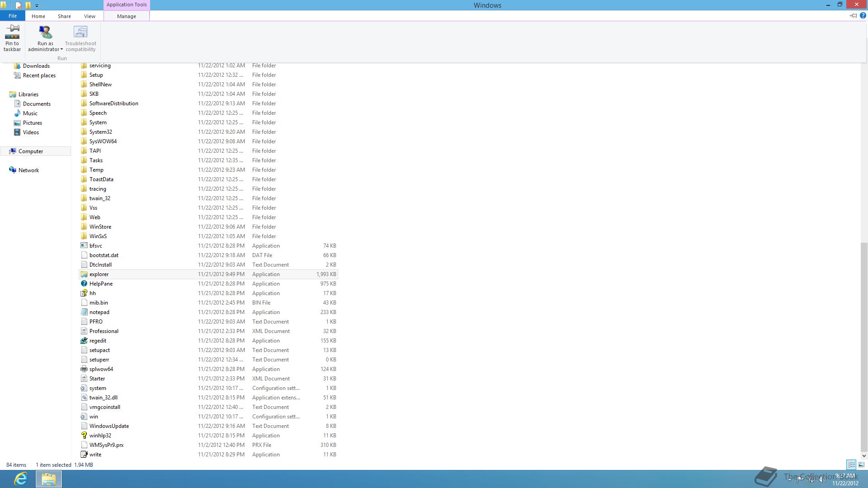Viewport: 868px width, 488px height.
Task: Click the New folder icon in quick access toolbar
Action: (28, 5)
